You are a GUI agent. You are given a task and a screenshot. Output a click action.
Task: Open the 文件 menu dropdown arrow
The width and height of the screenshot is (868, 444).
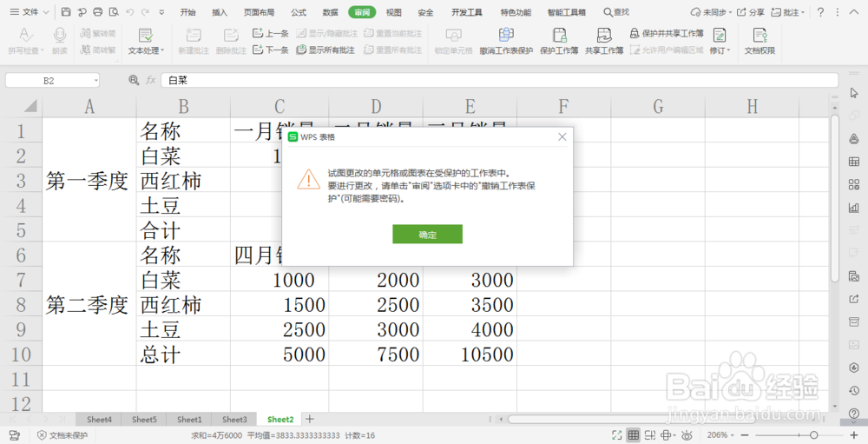point(46,11)
